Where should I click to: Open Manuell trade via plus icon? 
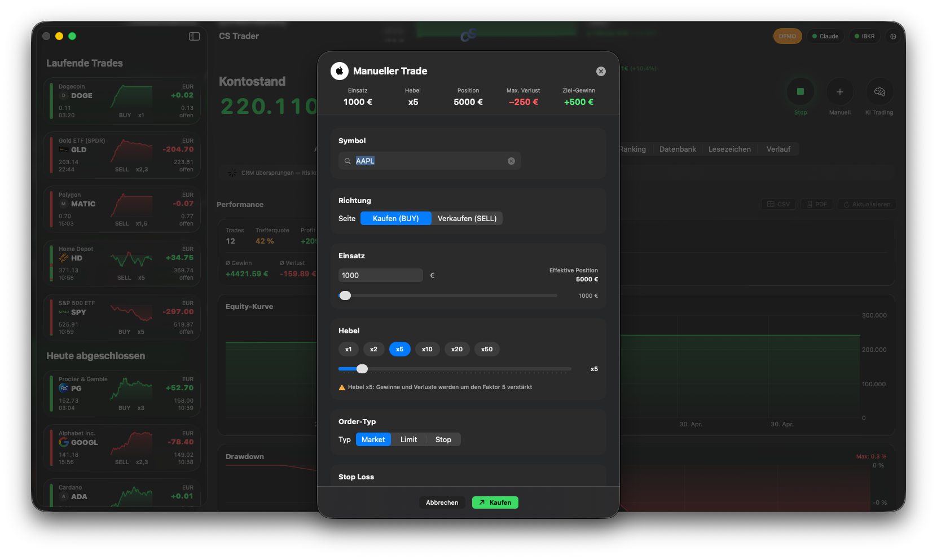[839, 91]
